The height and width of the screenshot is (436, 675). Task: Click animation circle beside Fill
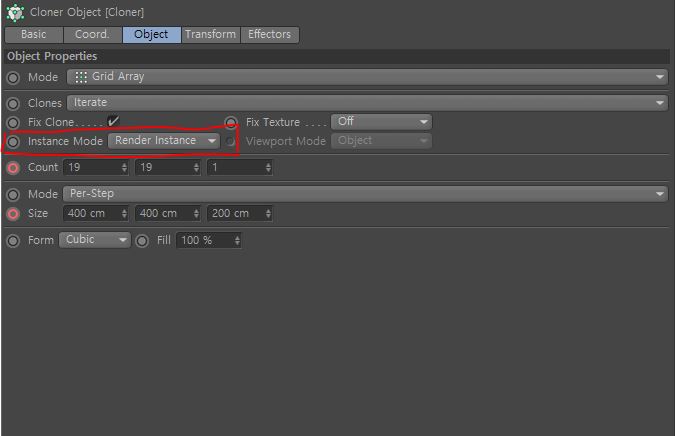[142, 241]
